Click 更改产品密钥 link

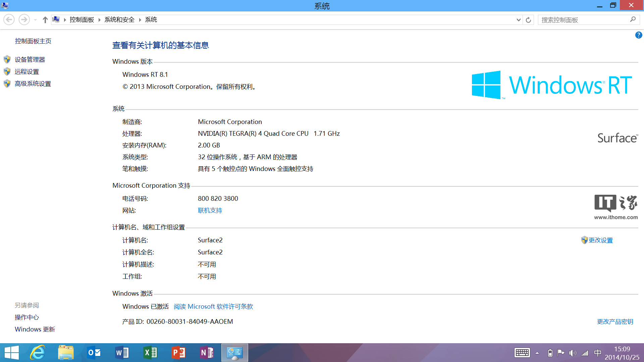coord(615,322)
